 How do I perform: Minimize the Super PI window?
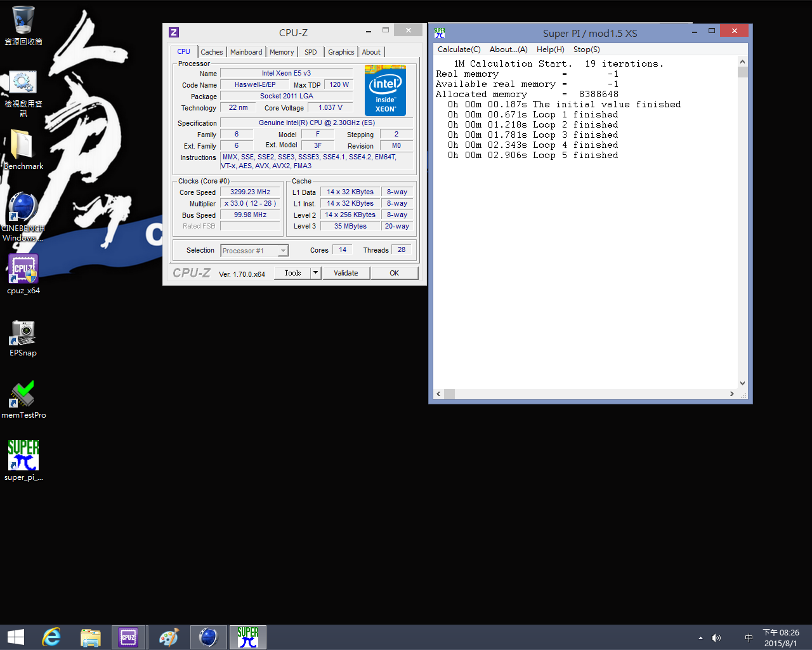coord(695,31)
